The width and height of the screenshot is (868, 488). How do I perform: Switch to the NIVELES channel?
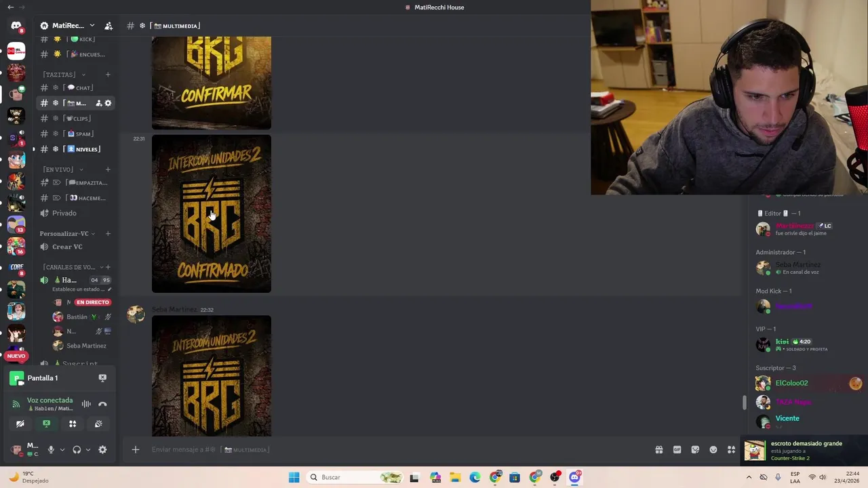point(75,149)
